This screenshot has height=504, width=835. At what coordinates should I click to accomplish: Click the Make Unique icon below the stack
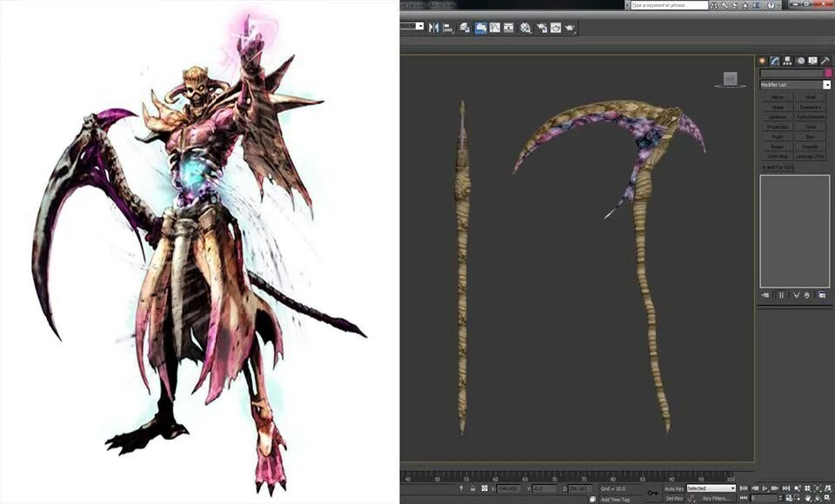coord(796,295)
